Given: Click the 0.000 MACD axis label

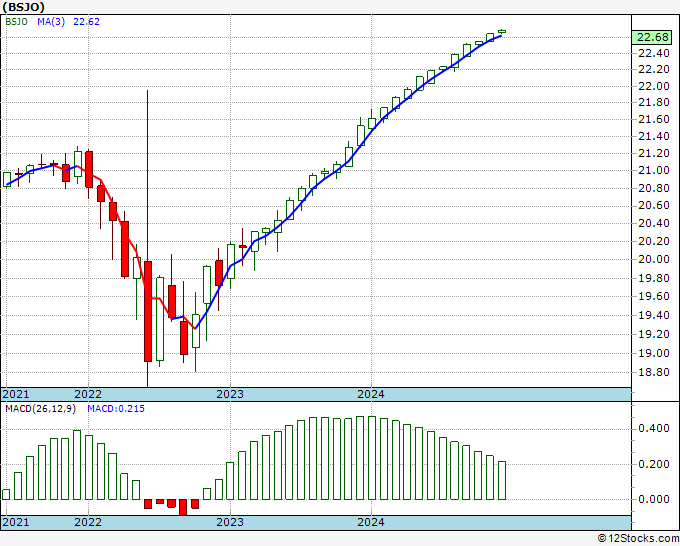Looking at the screenshot, I should [x=654, y=499].
